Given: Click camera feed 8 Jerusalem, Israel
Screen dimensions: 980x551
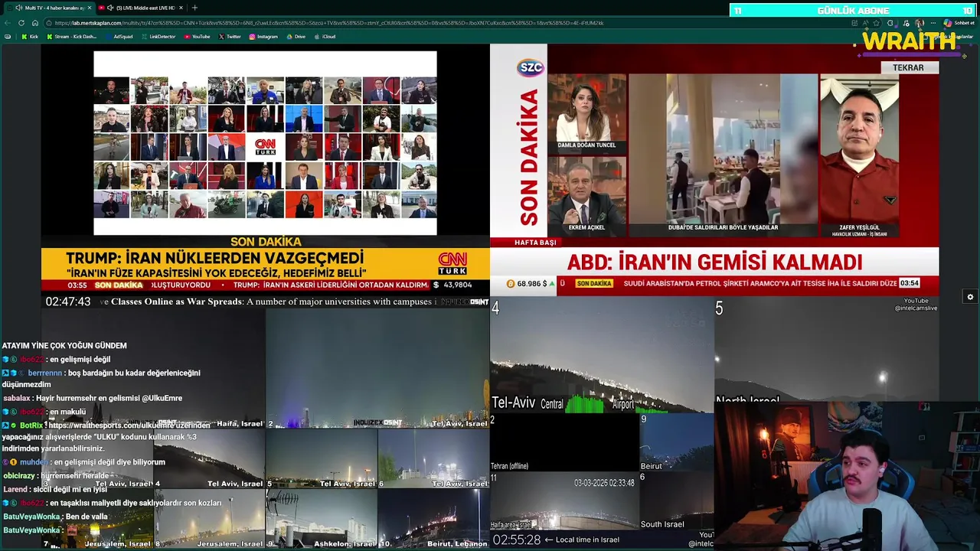Looking at the screenshot, I should [209, 519].
